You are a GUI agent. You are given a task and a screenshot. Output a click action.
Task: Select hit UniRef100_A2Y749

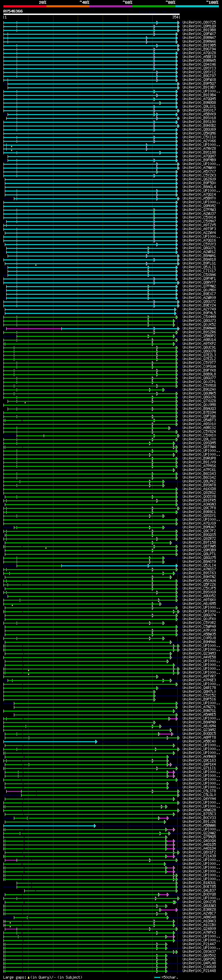click(x=199, y=309)
